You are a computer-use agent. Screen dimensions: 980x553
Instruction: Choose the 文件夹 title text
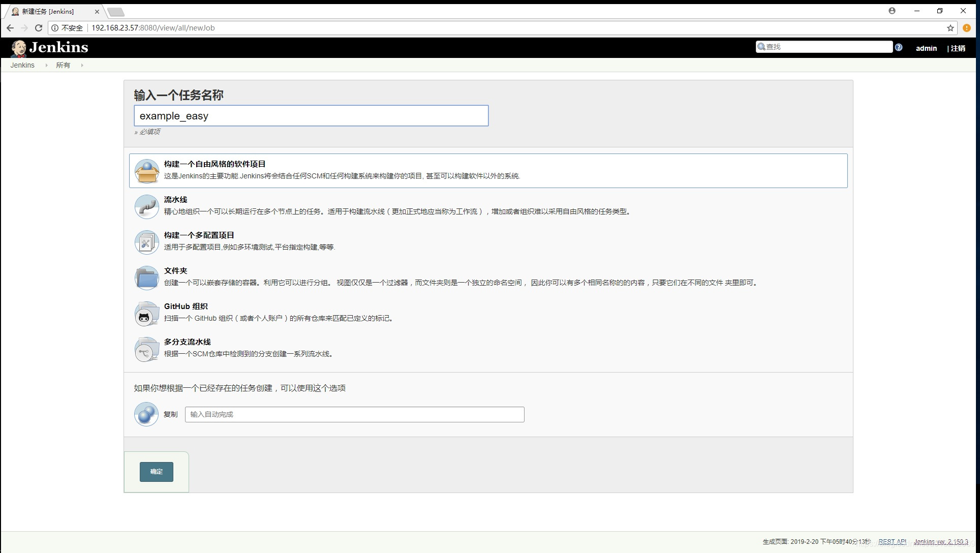(175, 271)
